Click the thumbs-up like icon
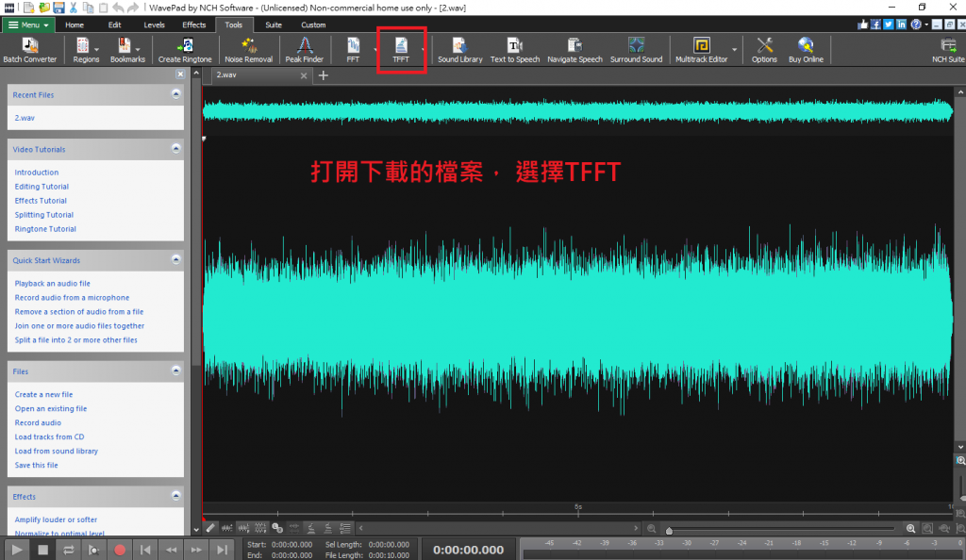 (x=862, y=25)
